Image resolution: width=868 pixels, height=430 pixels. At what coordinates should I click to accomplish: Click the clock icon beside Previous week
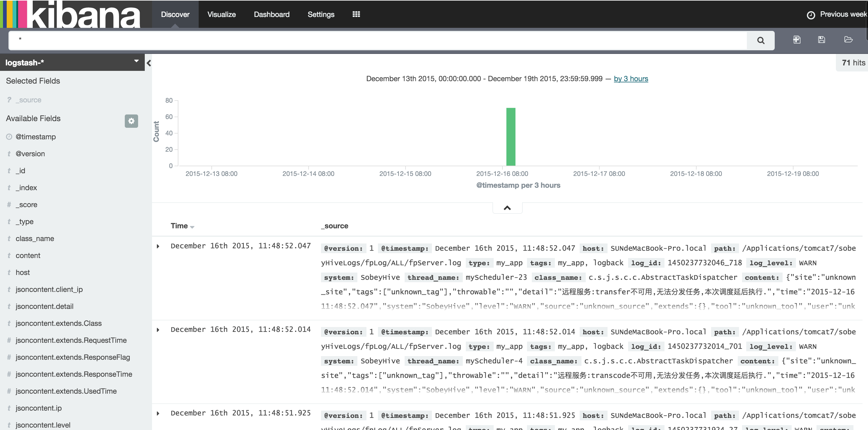811,15
